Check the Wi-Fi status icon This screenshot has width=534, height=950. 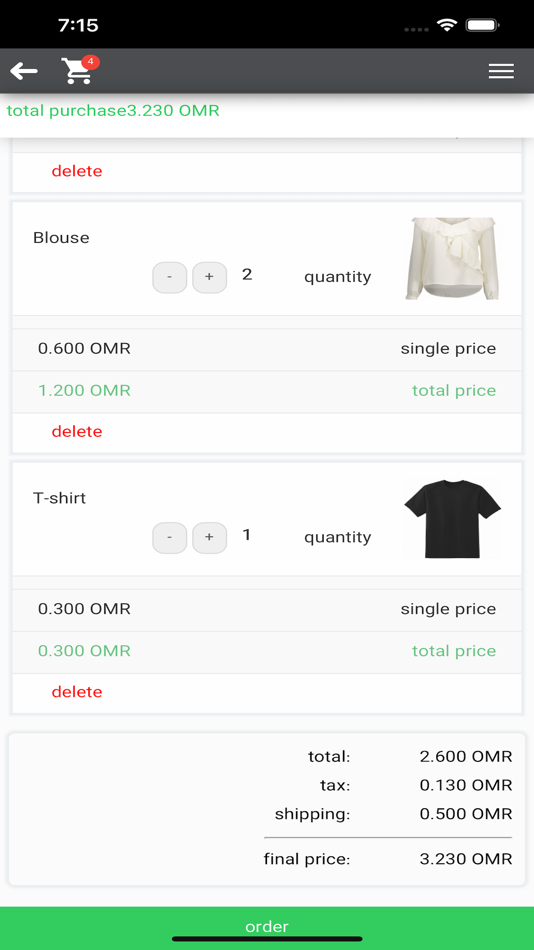pyautogui.click(x=447, y=25)
